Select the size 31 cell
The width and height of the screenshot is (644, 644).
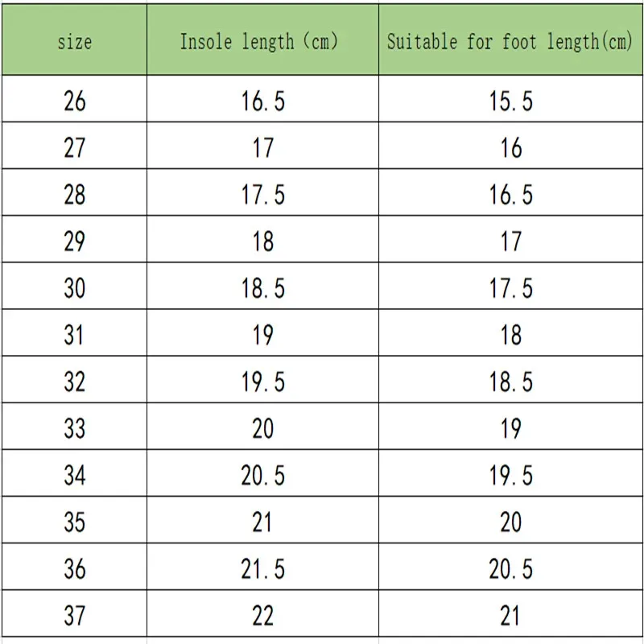point(74,332)
